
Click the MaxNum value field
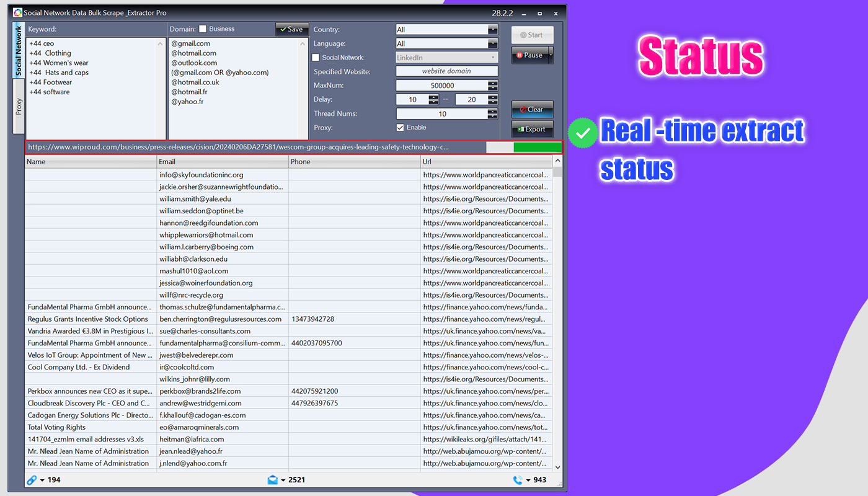click(442, 86)
